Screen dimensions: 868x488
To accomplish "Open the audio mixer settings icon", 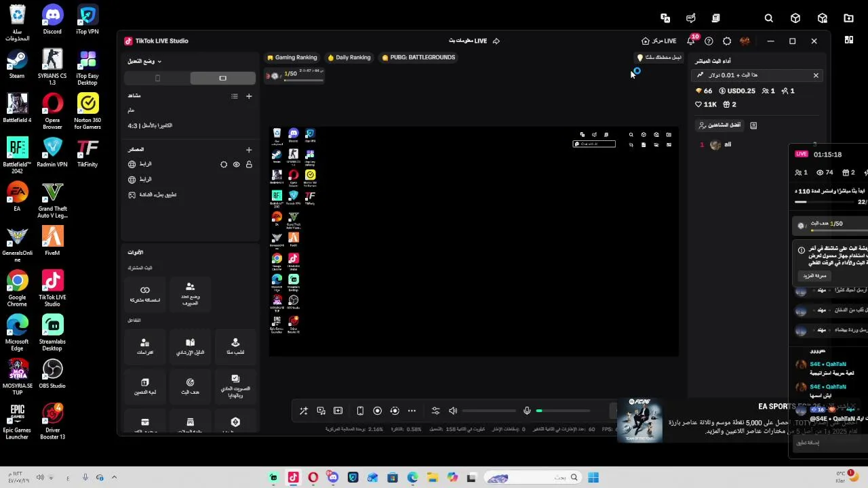I will click(x=435, y=411).
